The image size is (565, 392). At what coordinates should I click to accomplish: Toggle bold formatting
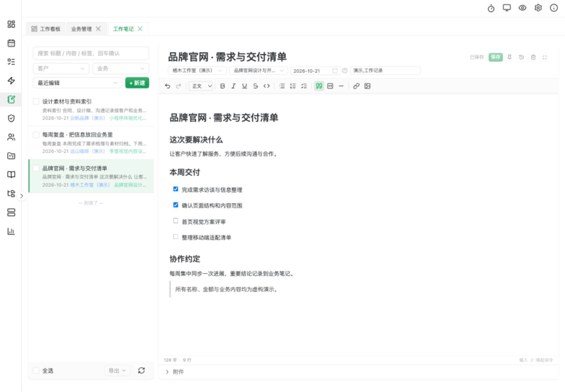222,86
